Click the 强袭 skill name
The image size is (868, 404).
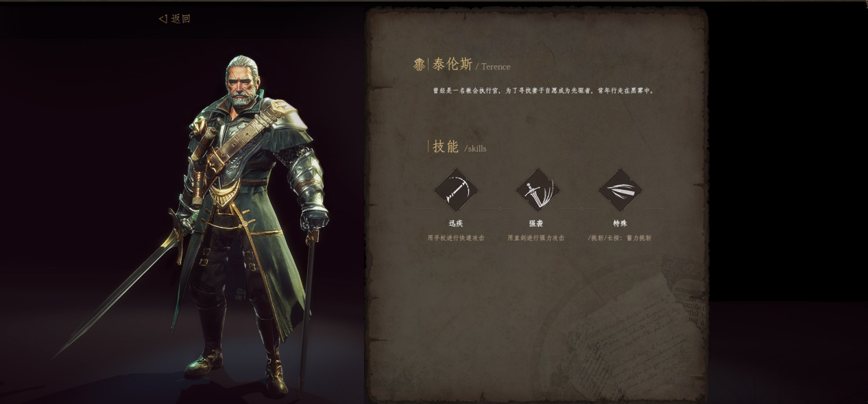(536, 224)
